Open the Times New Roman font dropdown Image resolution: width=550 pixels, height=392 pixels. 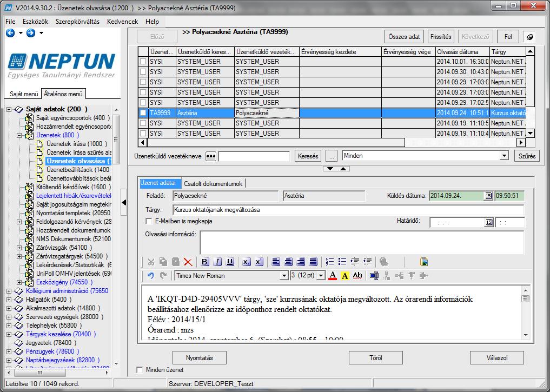pos(284,276)
